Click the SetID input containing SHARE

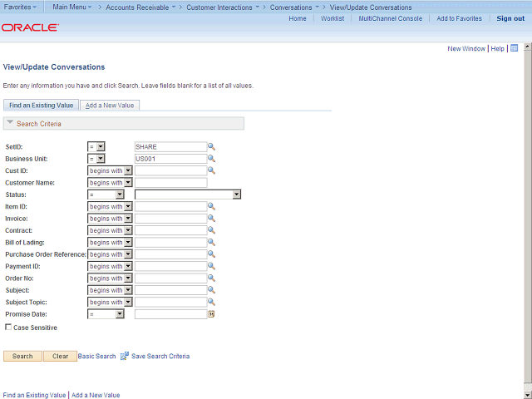pyautogui.click(x=170, y=146)
